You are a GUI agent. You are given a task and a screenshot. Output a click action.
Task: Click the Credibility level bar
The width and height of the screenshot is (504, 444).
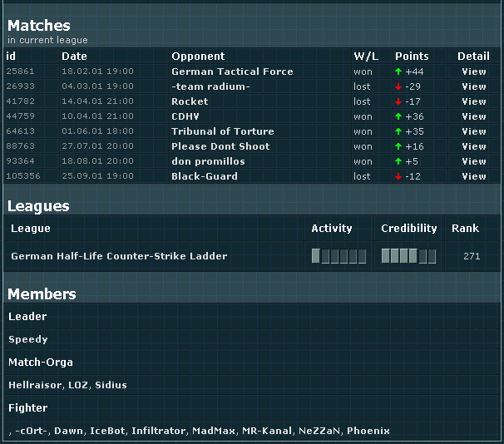(408, 256)
